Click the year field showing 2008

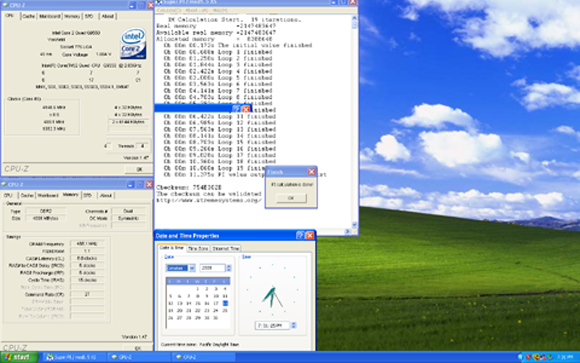(212, 268)
